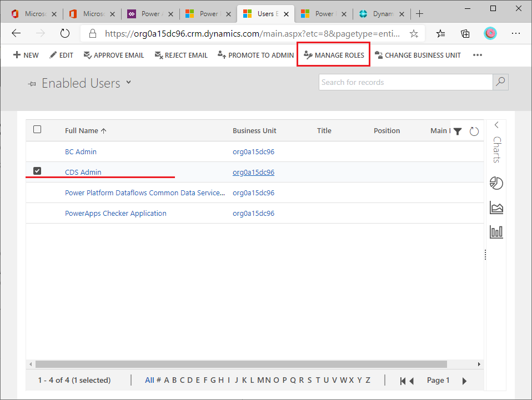Sort by Business Unit column
Image resolution: width=532 pixels, height=400 pixels.
(x=254, y=131)
